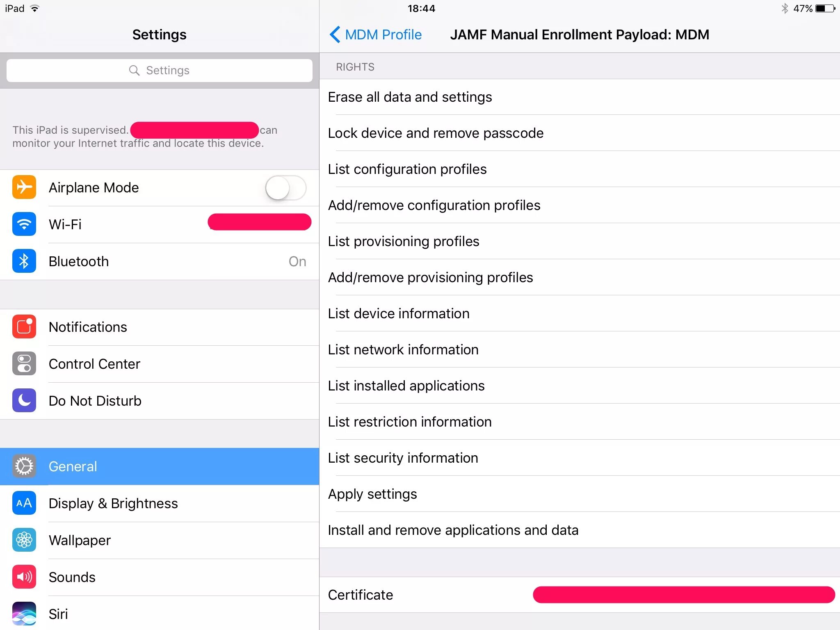Viewport: 840px width, 630px height.
Task: Tap the battery indicator in status bar
Action: [824, 9]
